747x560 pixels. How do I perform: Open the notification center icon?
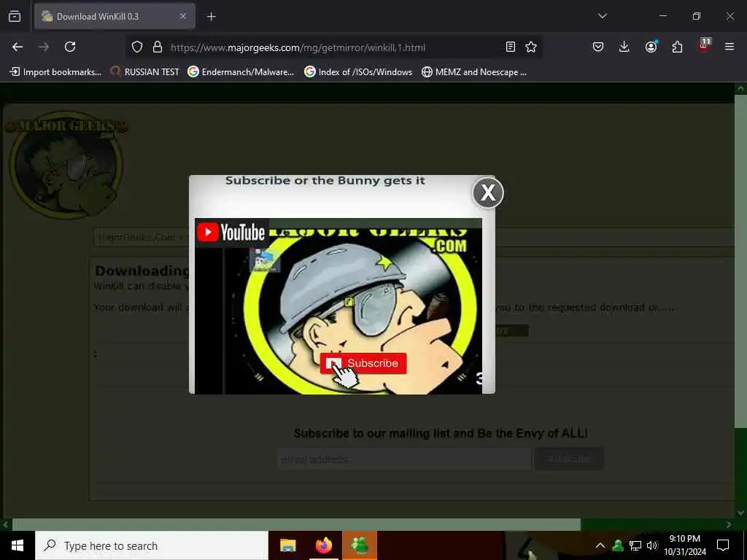(723, 545)
